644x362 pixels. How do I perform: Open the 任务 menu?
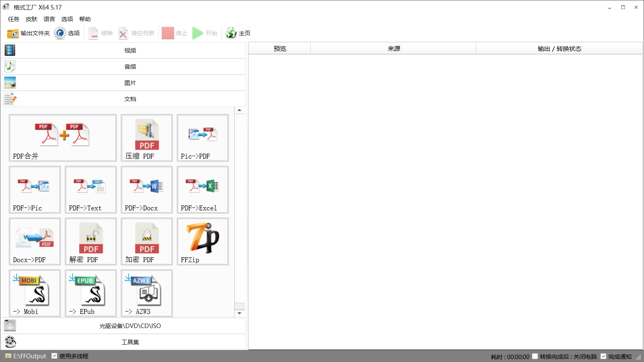pos(14,19)
